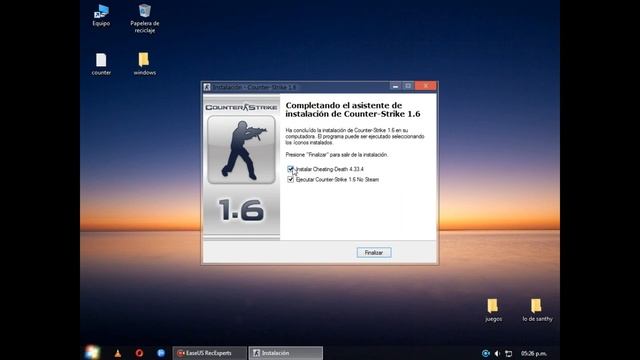This screenshot has width=640, height=360.
Task: Open the Equipo desktop icon
Action: tap(101, 16)
